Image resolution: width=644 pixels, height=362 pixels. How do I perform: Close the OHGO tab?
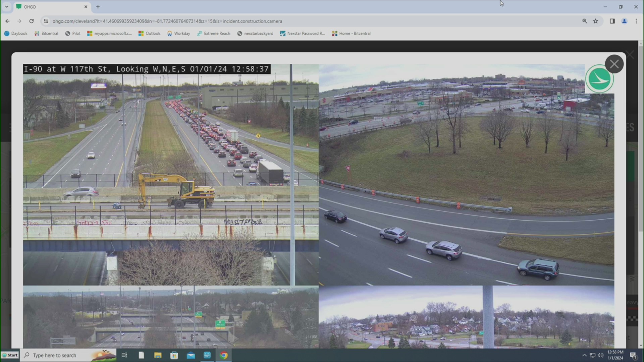[86, 7]
